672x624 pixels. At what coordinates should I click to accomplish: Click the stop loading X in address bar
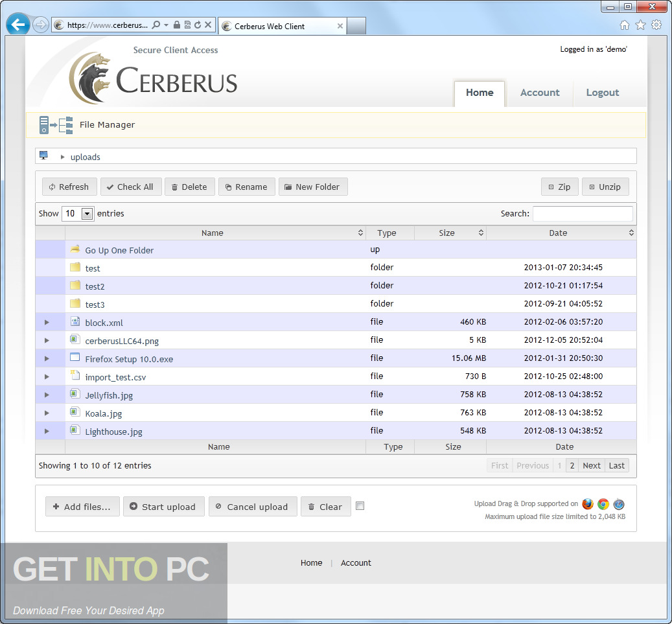click(208, 25)
